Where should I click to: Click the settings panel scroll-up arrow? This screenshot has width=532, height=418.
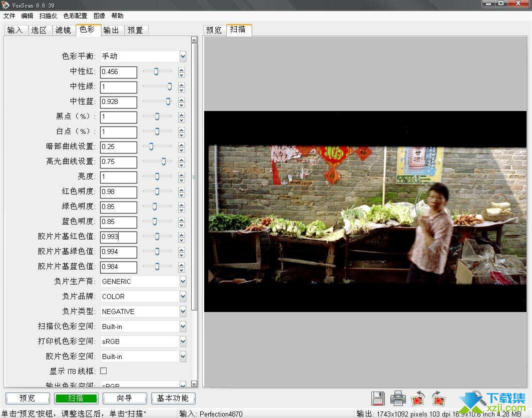[194, 39]
